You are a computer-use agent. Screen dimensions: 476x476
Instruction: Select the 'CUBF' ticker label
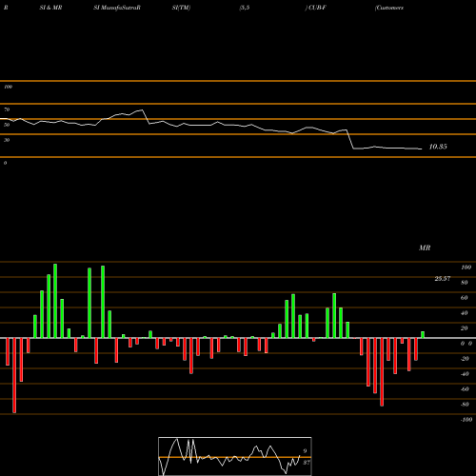317,8
